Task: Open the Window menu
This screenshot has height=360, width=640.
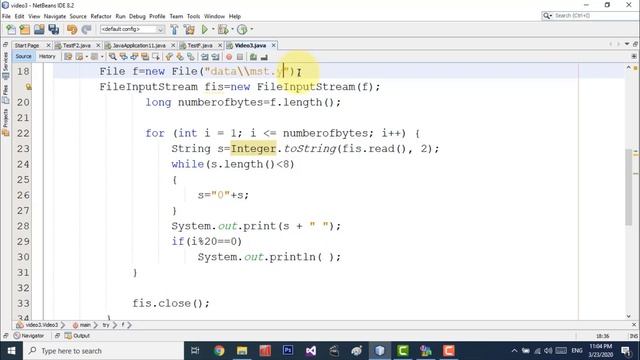Action: (214, 16)
